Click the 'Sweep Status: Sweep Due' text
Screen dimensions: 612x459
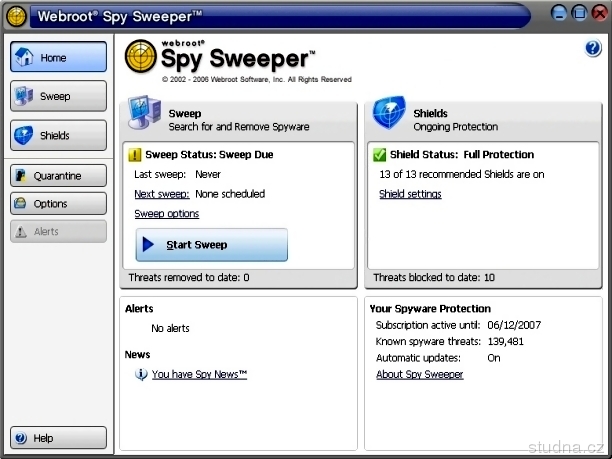click(209, 155)
